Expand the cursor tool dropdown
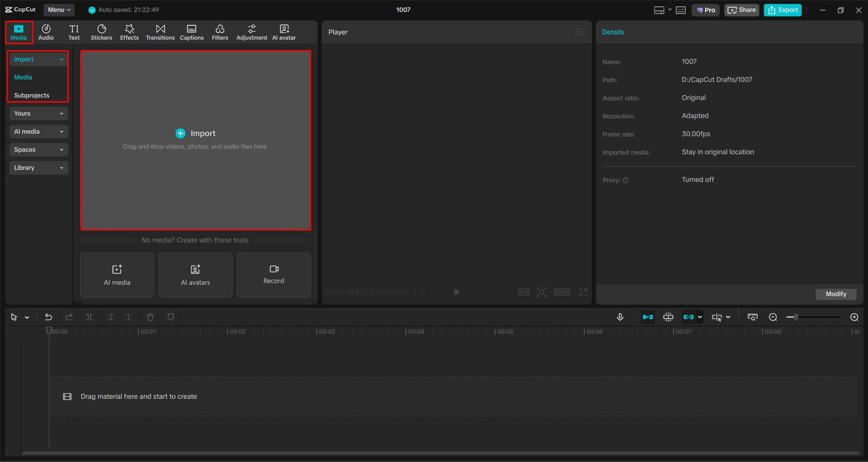 [x=27, y=317]
